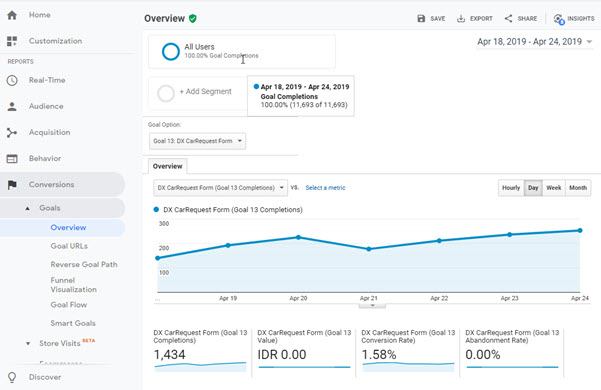This screenshot has width=601, height=390.
Task: Open the Goal 13 DX CarRequest Form dropdown
Action: coord(197,141)
